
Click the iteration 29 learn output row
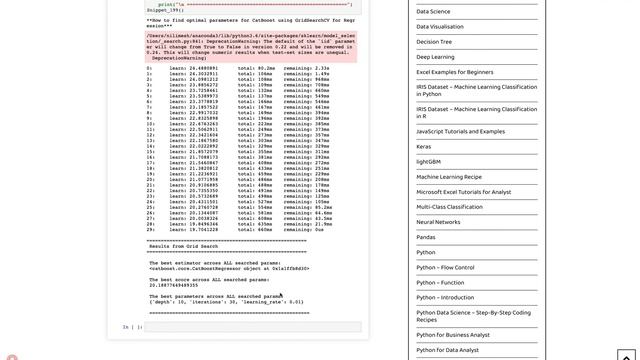point(235,230)
